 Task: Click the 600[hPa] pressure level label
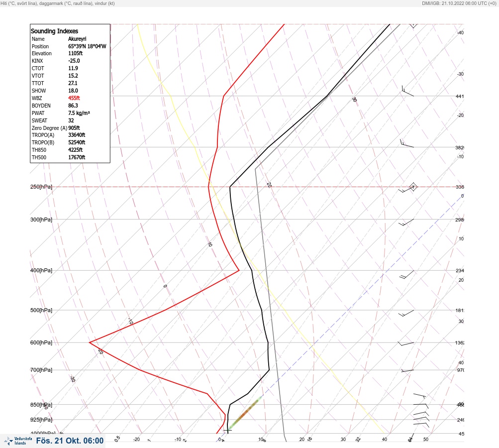point(41,342)
